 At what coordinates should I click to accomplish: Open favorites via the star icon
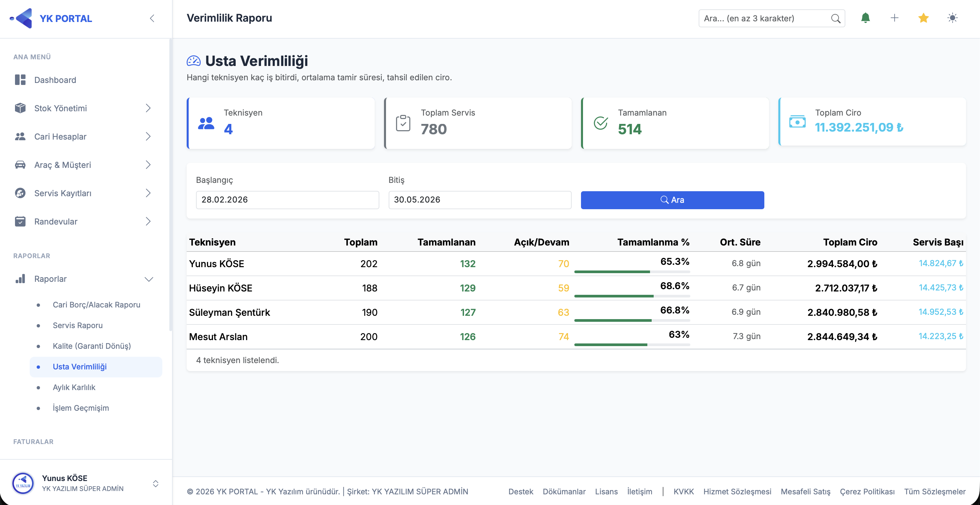923,18
